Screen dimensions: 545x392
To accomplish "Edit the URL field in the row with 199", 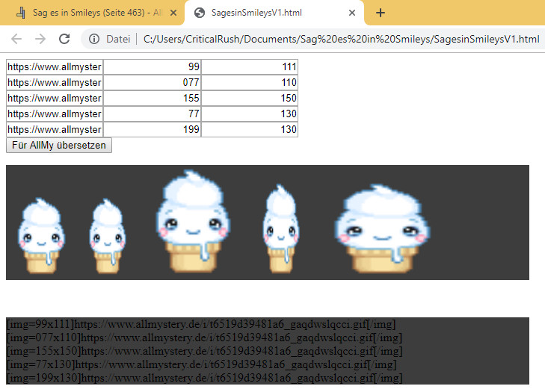I will point(55,129).
